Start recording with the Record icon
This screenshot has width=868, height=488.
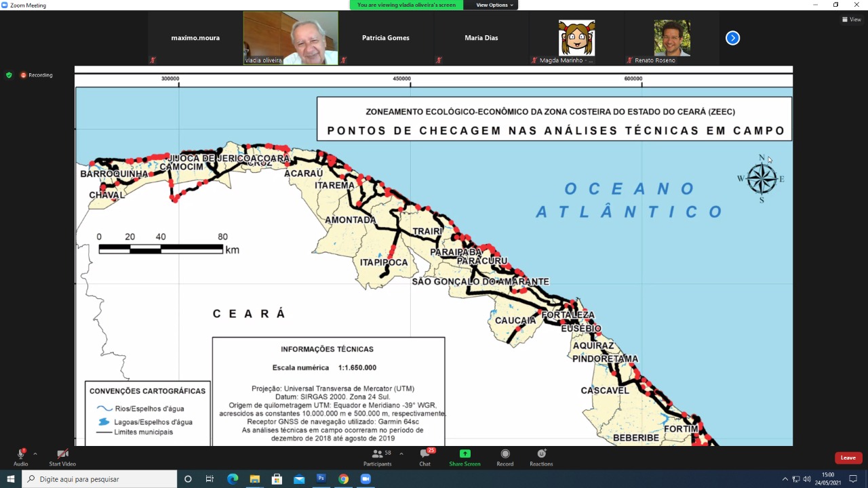point(505,454)
